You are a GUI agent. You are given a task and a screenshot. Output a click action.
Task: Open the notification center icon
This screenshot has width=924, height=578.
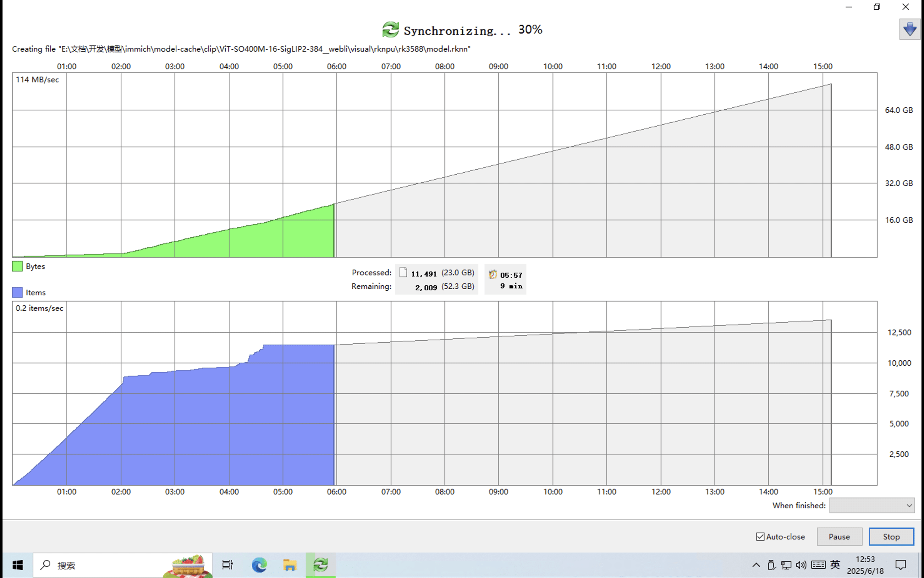coord(901,565)
